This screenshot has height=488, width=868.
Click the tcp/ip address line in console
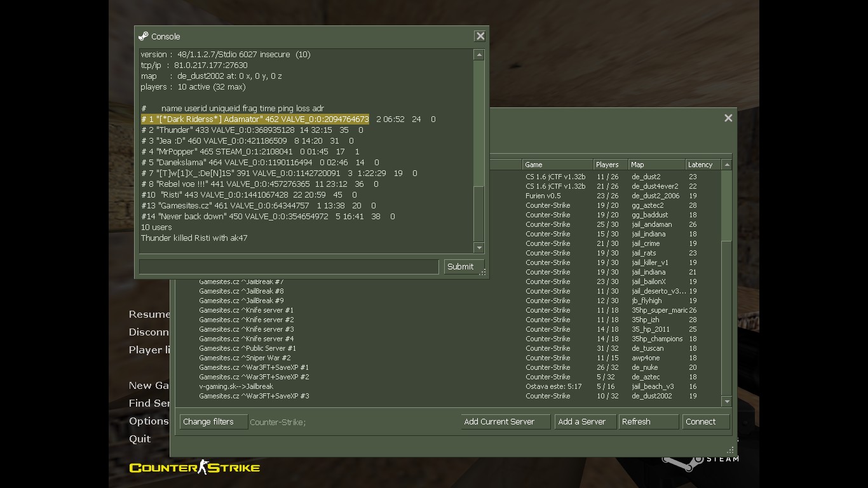[x=194, y=65]
